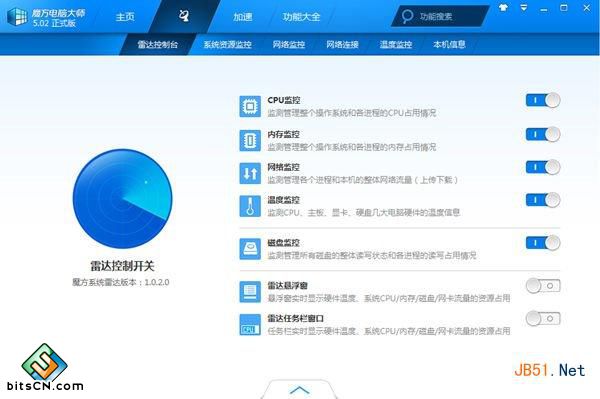Select the 雷达控制台 sub-tab

tap(158, 44)
